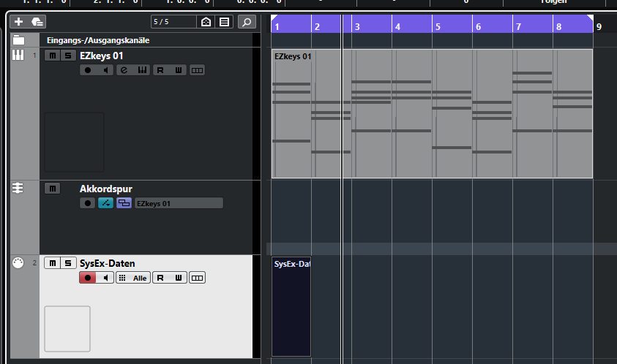The image size is (617, 364).
Task: Click the MIDI connector icon of the SysEx-Daten track
Action: pos(18,262)
